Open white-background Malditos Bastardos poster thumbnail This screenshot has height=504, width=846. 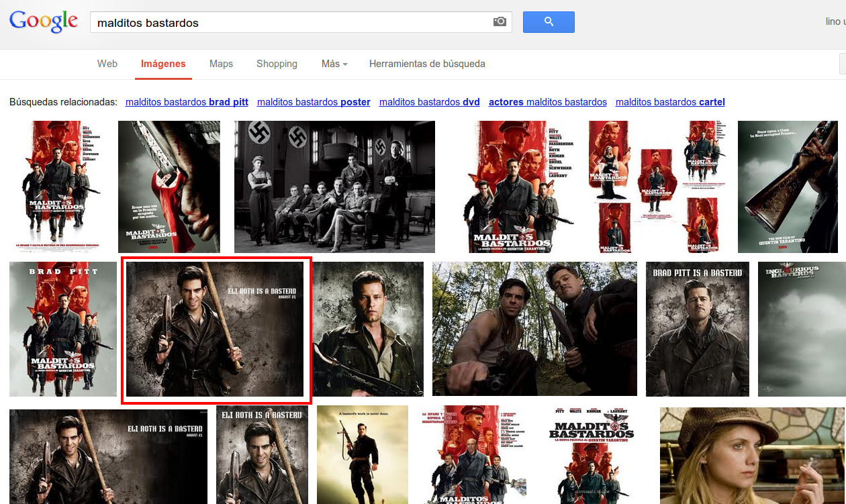pos(592,454)
